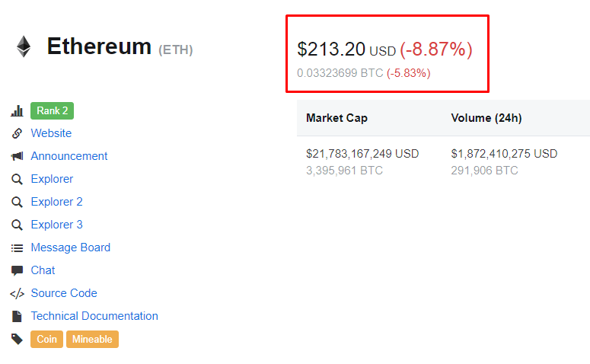Open the Announcement link
590x364 pixels.
pyautogui.click(x=69, y=156)
